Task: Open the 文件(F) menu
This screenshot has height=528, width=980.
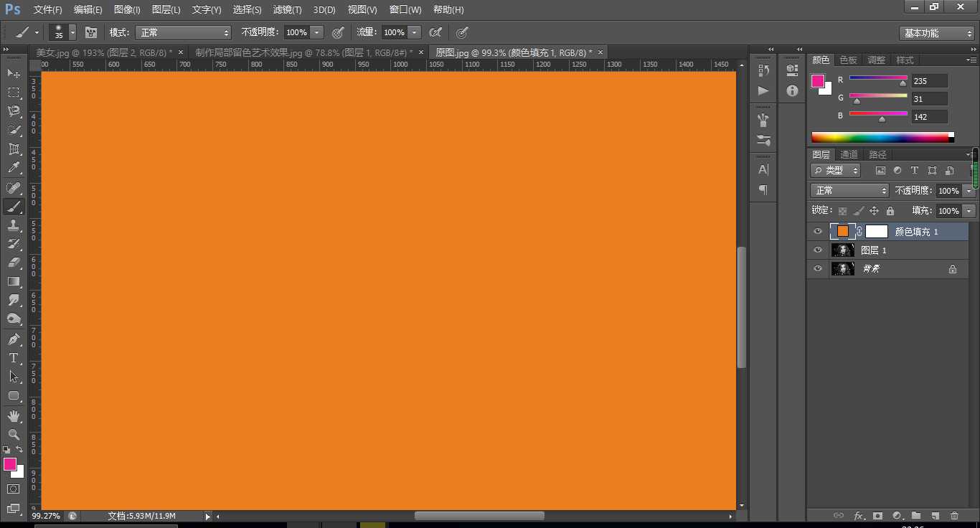Action: coord(48,10)
